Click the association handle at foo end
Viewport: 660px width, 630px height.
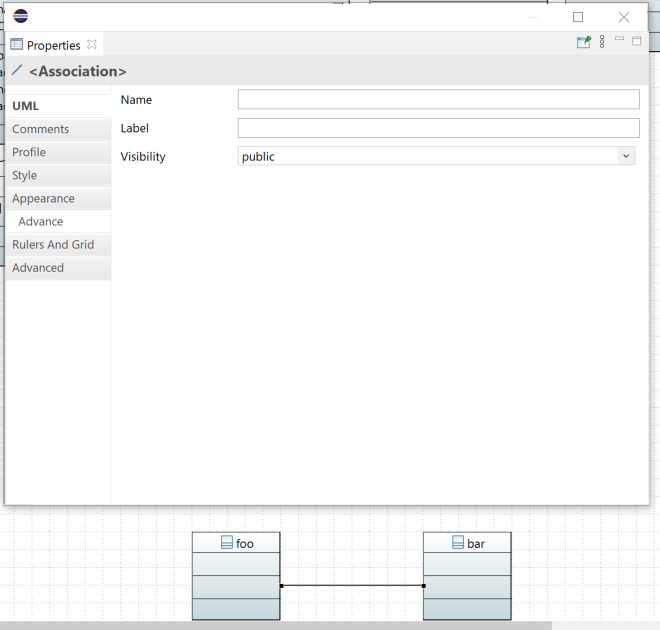click(282, 586)
